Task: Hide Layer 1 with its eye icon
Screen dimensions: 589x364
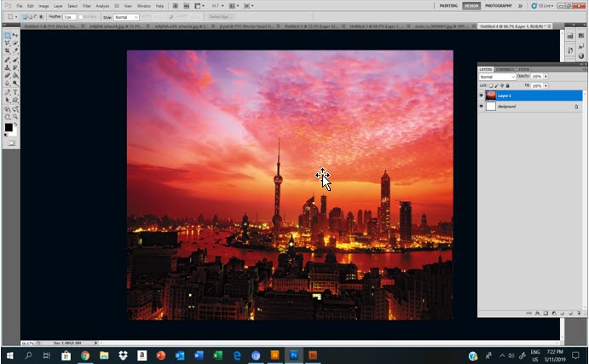Action: tap(482, 95)
